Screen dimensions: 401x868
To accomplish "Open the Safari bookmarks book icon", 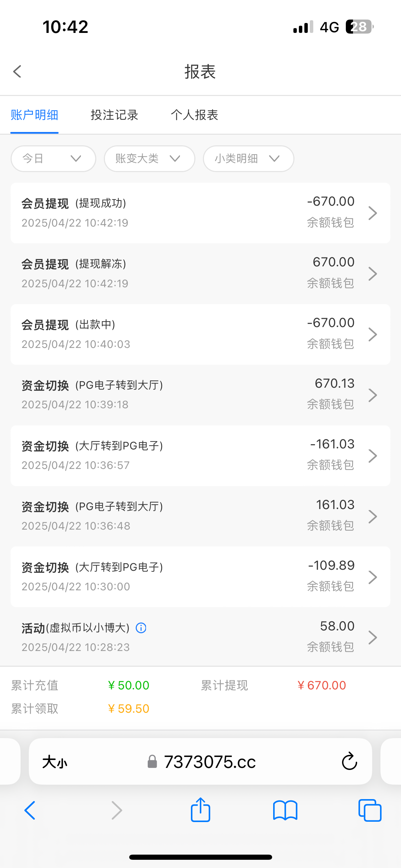I will [285, 810].
